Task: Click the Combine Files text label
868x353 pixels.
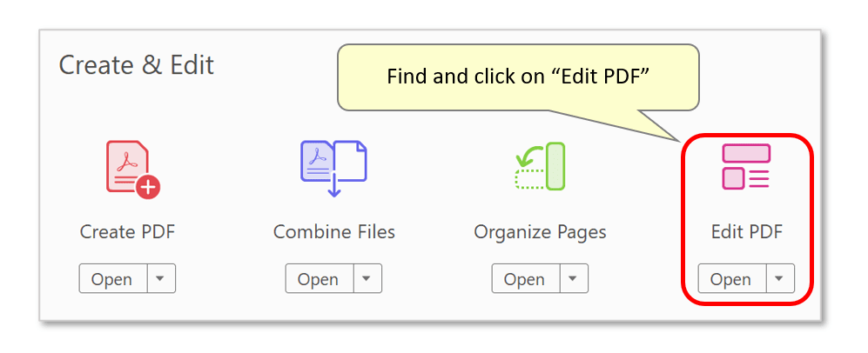Action: coord(334,232)
